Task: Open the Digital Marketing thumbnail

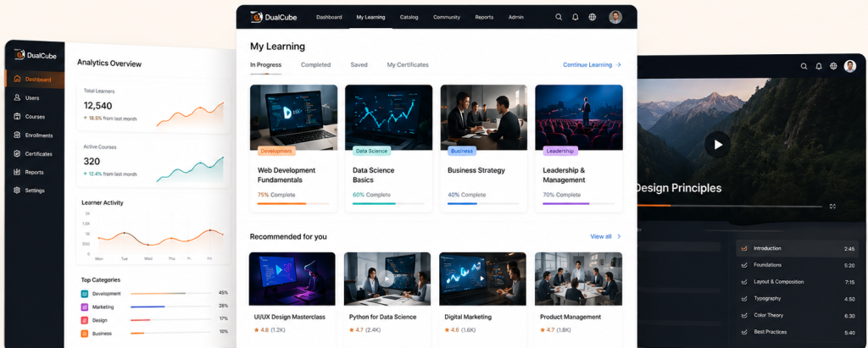Action: [x=482, y=279]
